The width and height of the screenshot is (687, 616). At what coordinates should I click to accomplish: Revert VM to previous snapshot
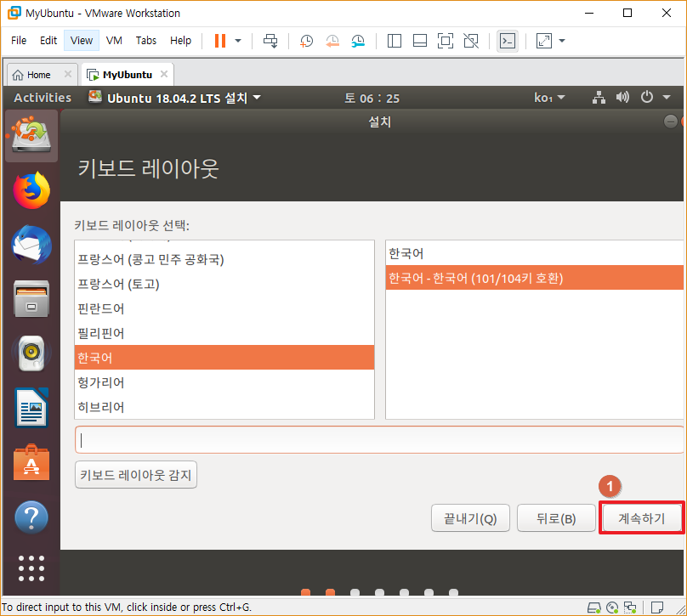(332, 41)
